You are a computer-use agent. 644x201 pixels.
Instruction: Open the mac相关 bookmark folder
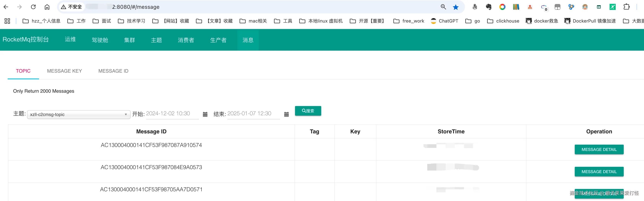[253, 21]
